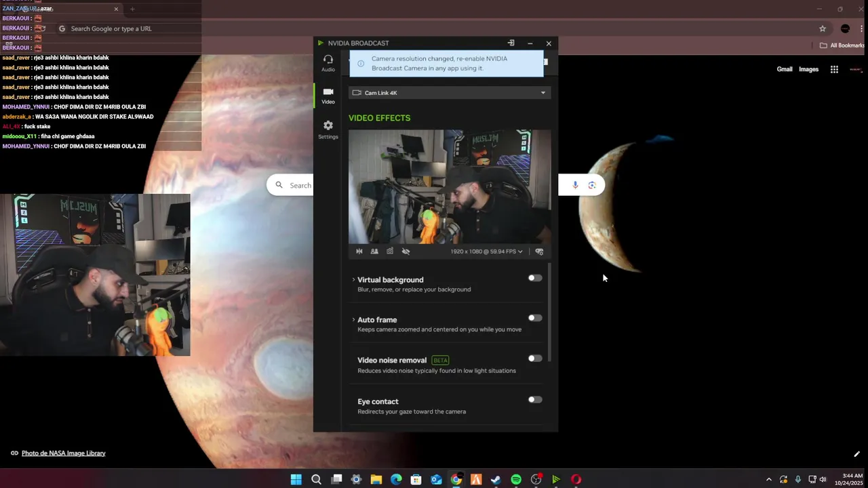868x488 pixels.
Task: Launch Microsoft Edge from the taskbar
Action: pyautogui.click(x=396, y=479)
